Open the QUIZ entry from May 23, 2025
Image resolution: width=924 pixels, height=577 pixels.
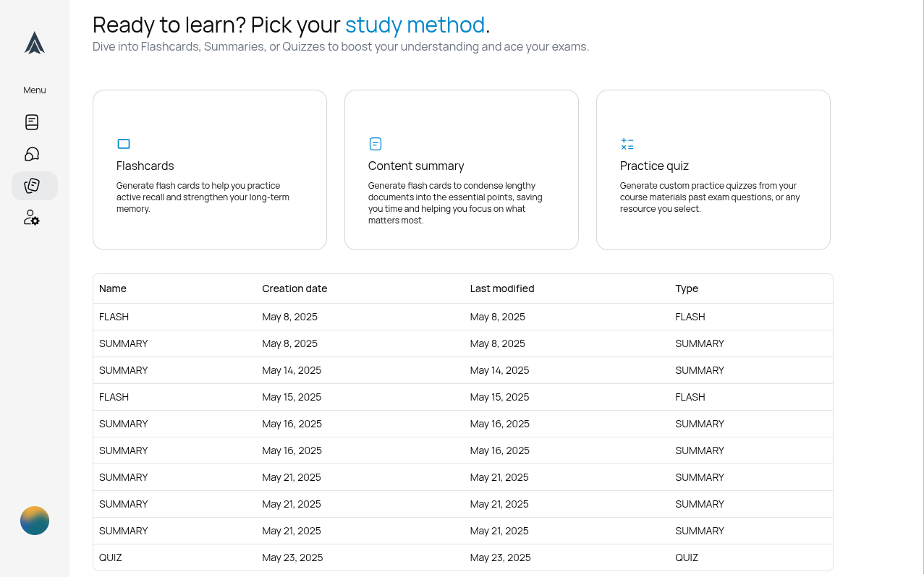click(x=111, y=557)
